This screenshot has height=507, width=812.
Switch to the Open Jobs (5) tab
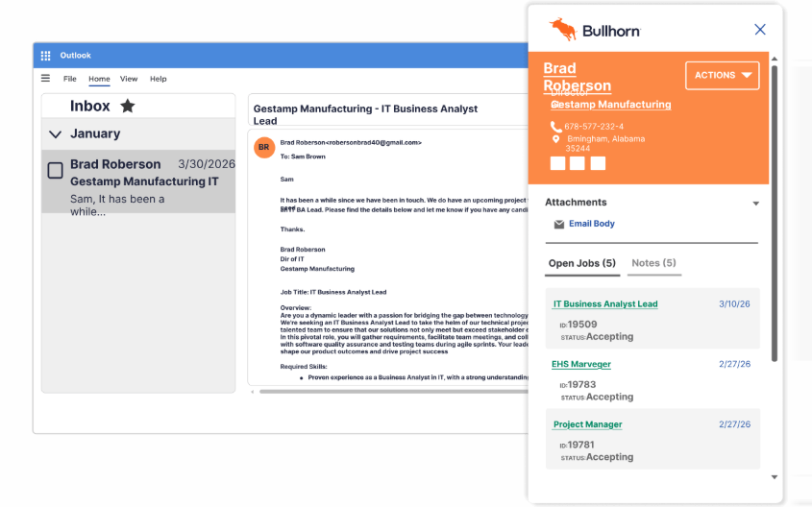(582, 263)
